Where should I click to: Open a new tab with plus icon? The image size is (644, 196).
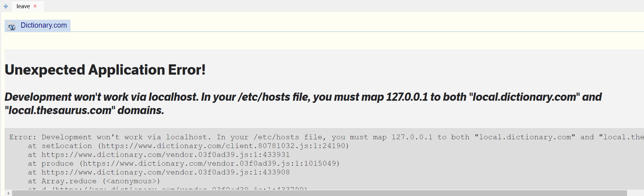(x=6, y=6)
